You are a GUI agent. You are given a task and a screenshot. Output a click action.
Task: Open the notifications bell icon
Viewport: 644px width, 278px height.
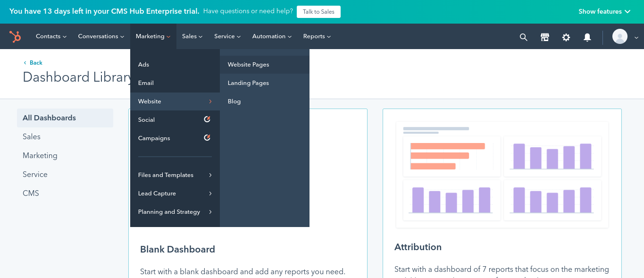(587, 37)
